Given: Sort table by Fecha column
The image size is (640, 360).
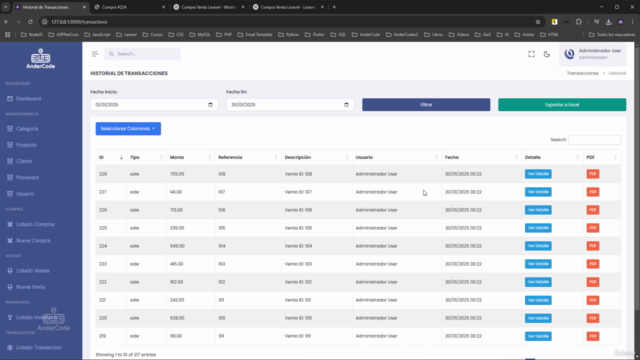Looking at the screenshot, I should 482,157.
